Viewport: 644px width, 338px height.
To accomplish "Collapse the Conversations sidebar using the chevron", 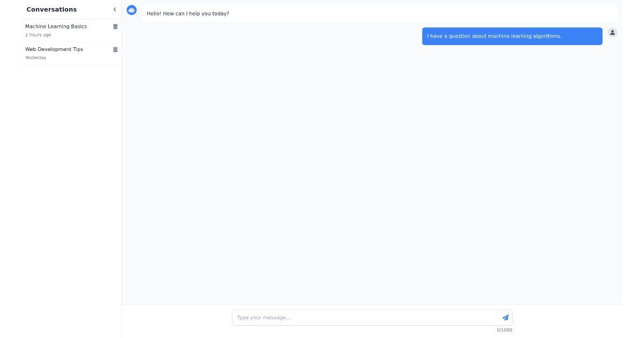I will coord(114,9).
